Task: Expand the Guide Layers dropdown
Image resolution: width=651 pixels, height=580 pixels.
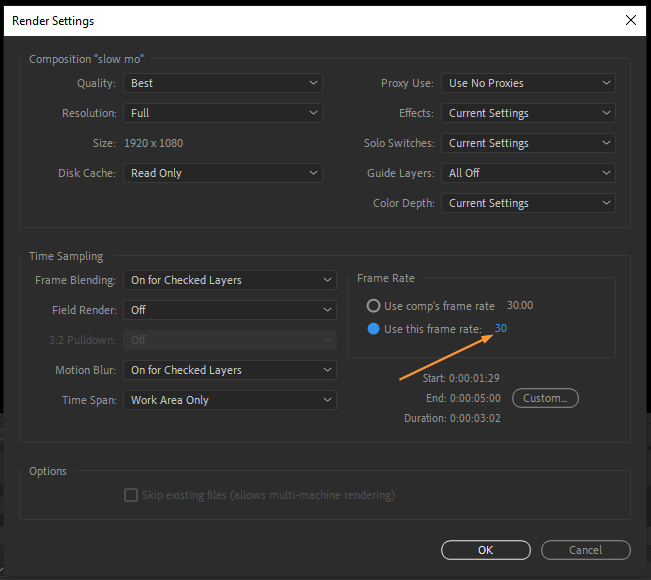Action: point(528,173)
